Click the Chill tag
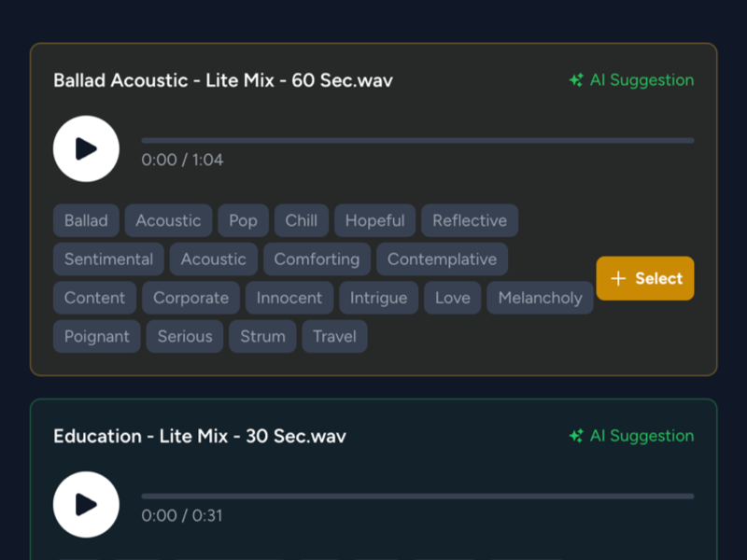The image size is (747, 560). (301, 220)
